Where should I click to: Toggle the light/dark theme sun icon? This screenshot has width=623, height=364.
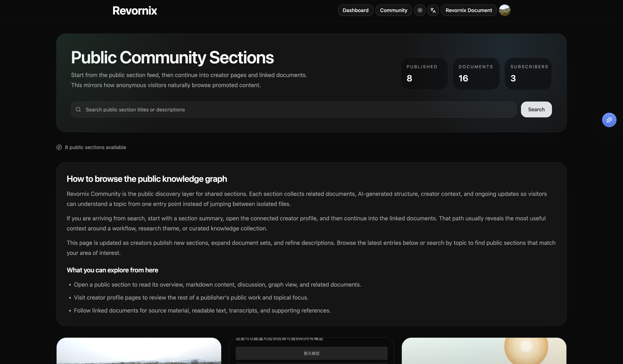coord(420,10)
